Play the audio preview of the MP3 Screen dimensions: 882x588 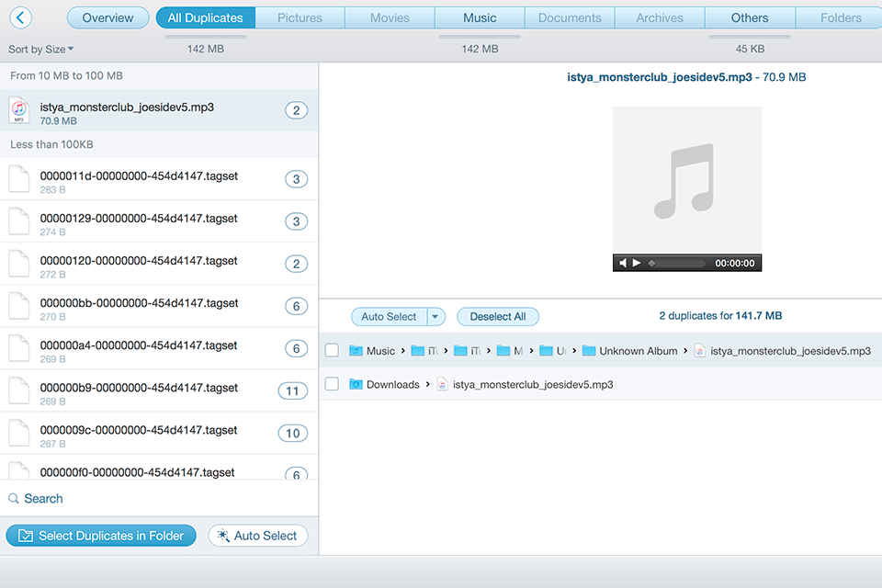point(637,262)
